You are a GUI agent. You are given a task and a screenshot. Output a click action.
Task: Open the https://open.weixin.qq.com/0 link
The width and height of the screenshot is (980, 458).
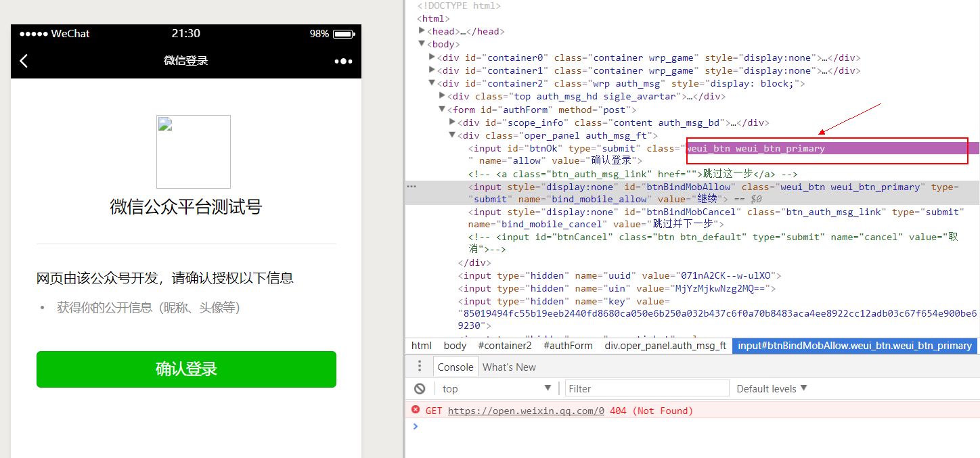click(526, 411)
